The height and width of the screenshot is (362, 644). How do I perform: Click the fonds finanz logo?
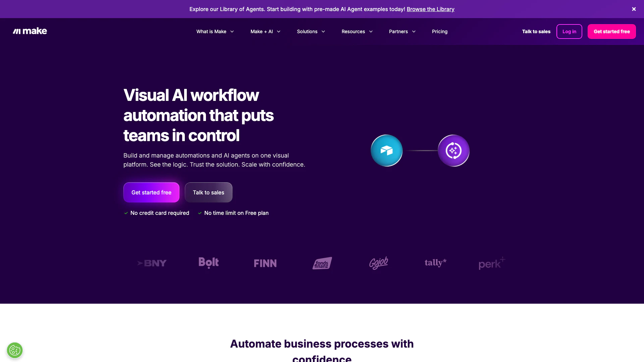coord(322,263)
